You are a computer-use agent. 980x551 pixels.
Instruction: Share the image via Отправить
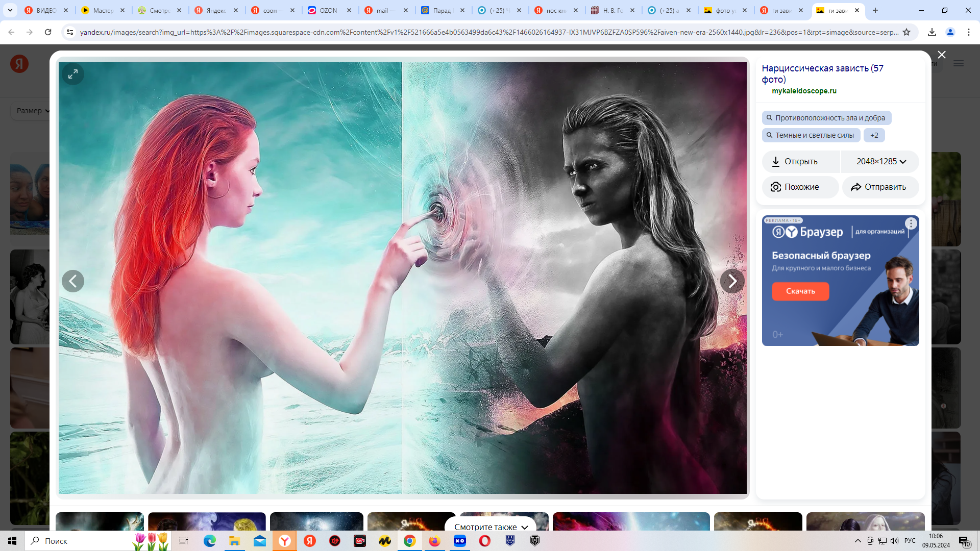[880, 187]
